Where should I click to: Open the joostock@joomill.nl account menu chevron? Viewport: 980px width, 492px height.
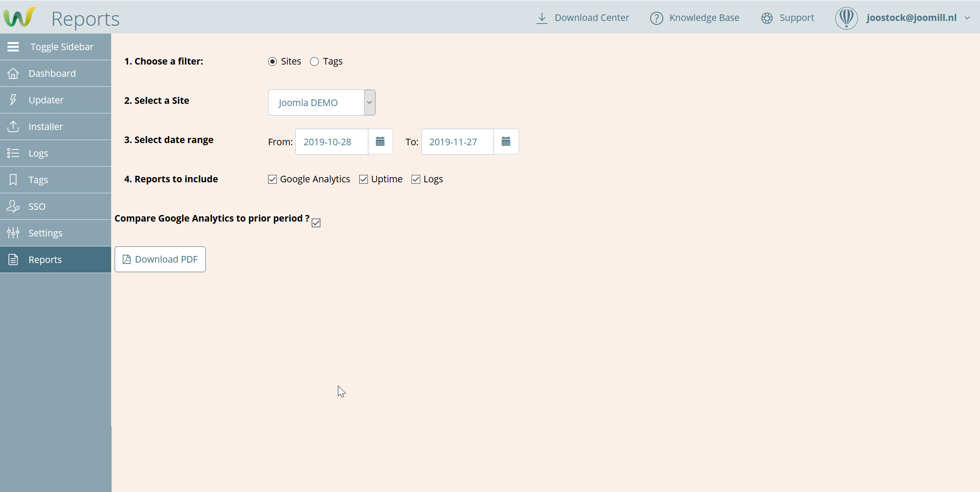pos(967,18)
